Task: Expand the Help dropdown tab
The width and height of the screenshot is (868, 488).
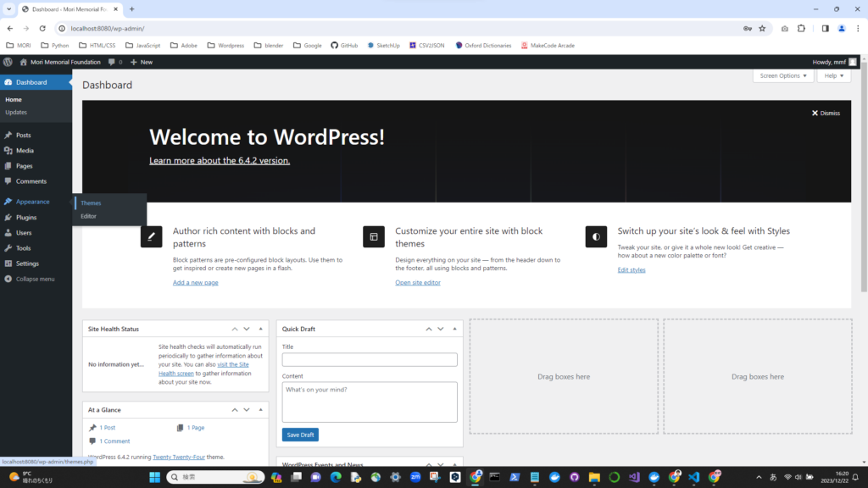Action: click(x=834, y=75)
